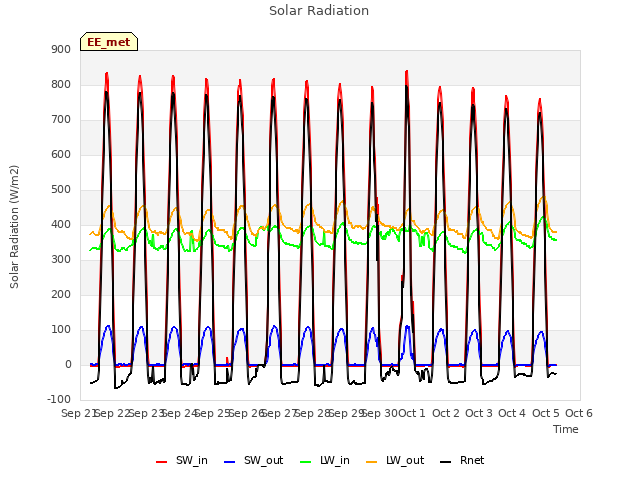The width and height of the screenshot is (640, 480).
Task: Click the 400 y-axis tick label
Action: [61, 224]
